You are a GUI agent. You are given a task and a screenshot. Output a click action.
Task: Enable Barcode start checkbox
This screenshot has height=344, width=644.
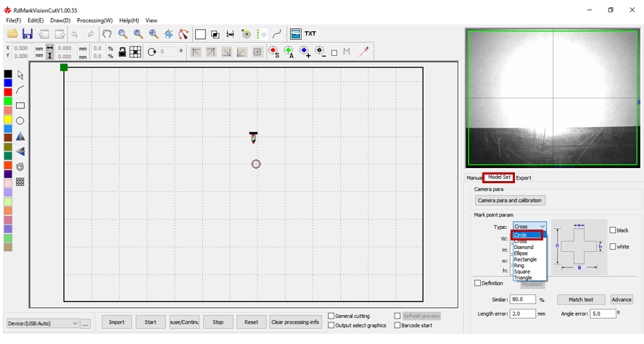coord(397,325)
